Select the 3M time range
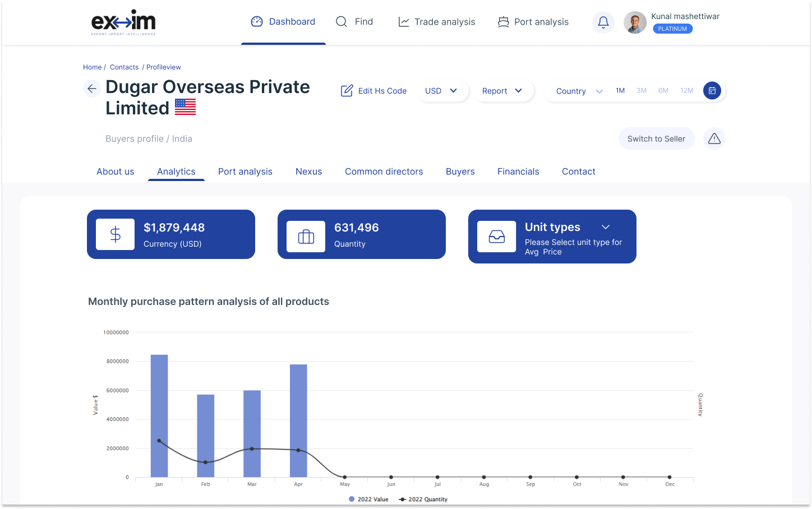This screenshot has height=509, width=812. [642, 90]
